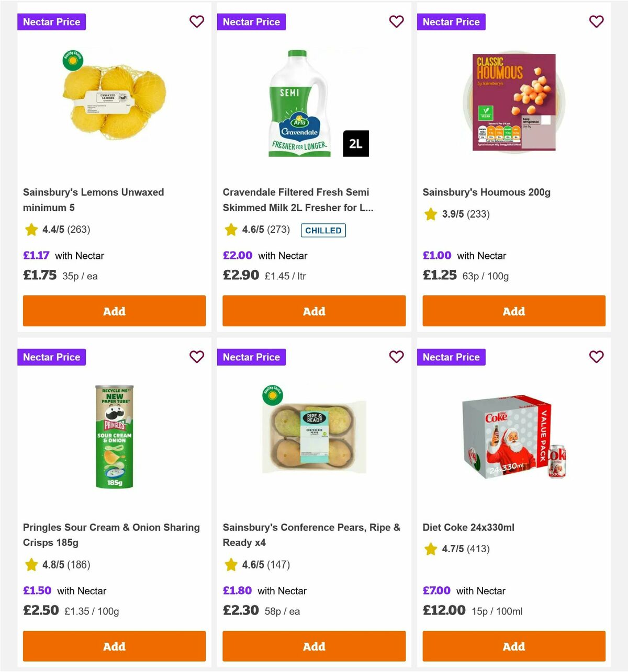The height and width of the screenshot is (672, 628).
Task: Click the Nectar Price badge on Lemons
Action: (x=51, y=21)
